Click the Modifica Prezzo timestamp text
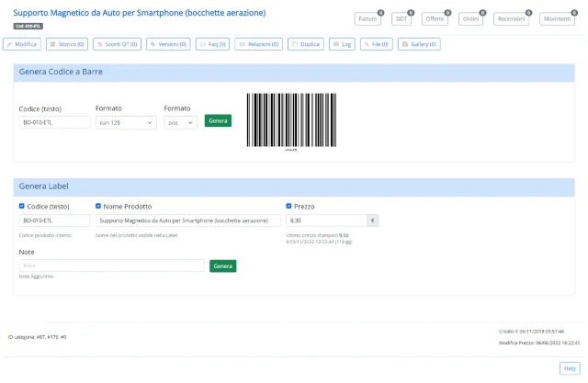Viewport: 588px width, 383px height. (x=539, y=343)
